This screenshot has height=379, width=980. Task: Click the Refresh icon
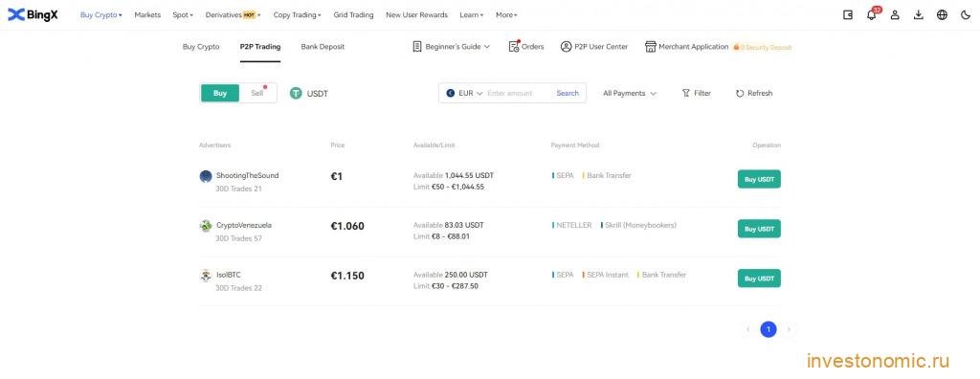tap(740, 93)
